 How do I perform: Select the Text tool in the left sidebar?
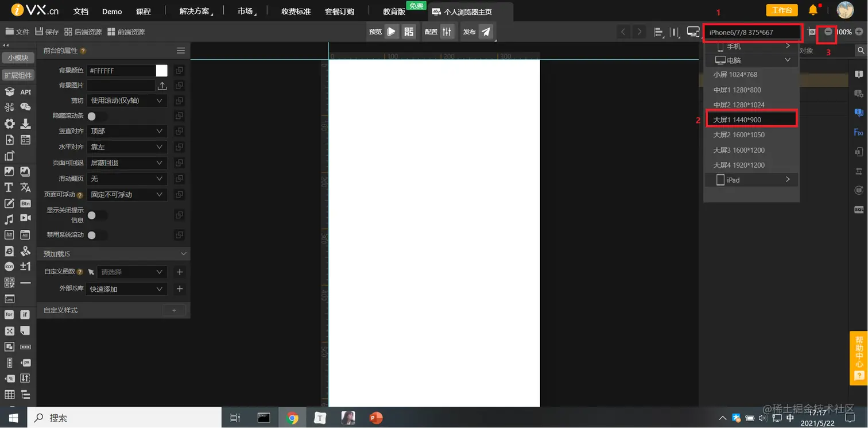click(9, 187)
